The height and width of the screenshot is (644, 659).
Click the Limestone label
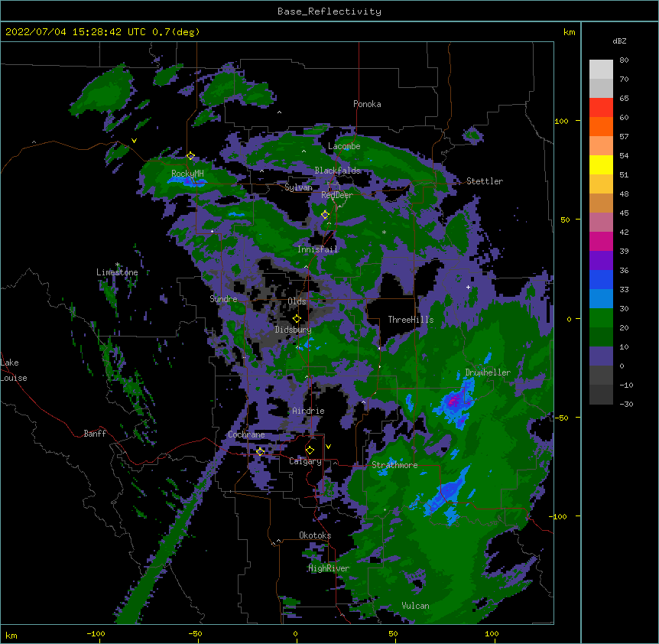117,272
